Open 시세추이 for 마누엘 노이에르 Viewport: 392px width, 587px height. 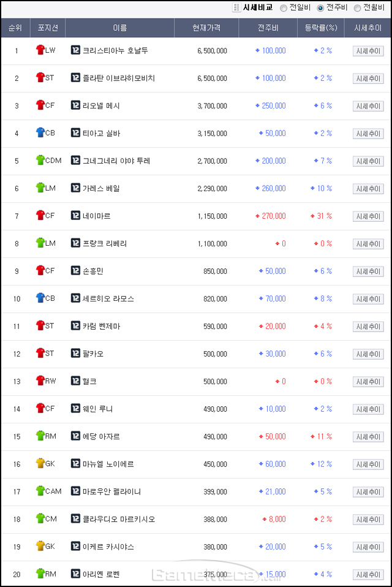(x=368, y=464)
